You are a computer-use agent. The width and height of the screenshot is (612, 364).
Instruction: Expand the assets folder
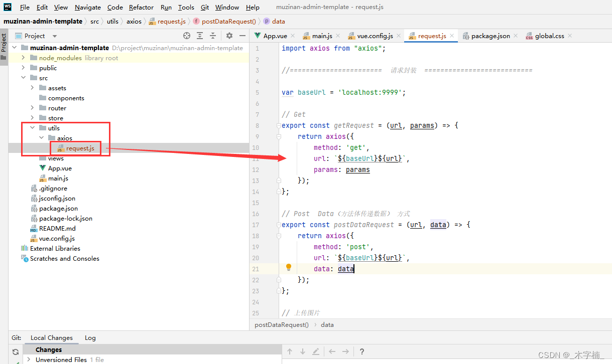[x=32, y=88]
